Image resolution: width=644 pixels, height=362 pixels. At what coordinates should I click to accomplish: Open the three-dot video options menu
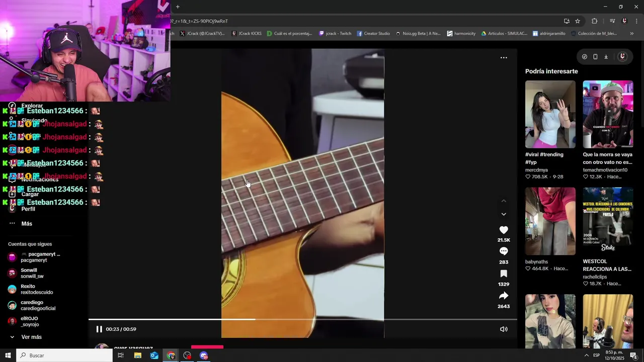click(504, 58)
